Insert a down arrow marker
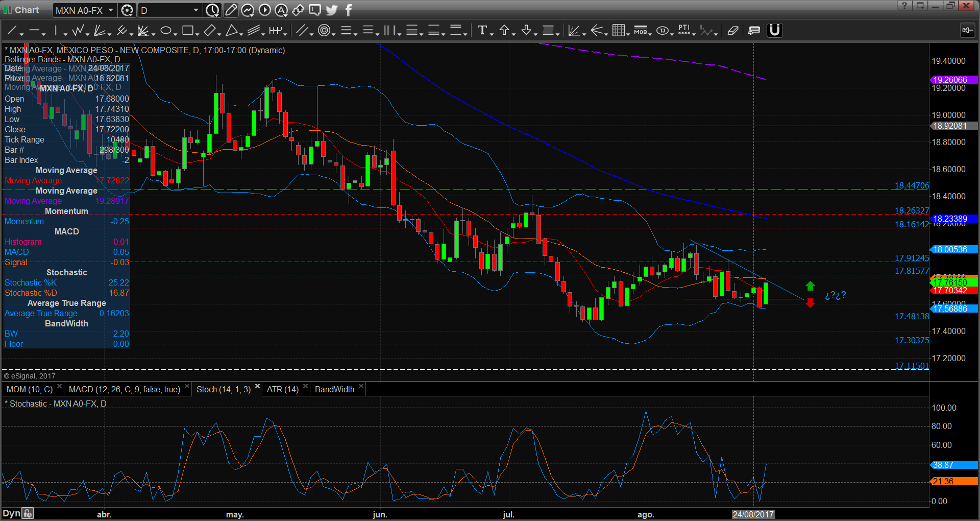 [526, 31]
